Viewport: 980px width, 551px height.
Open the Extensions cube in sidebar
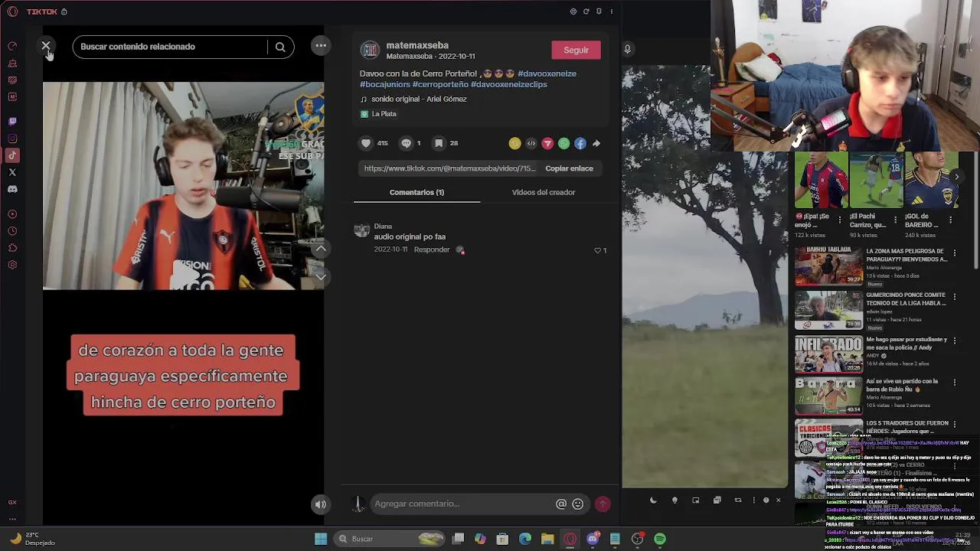coord(12,248)
